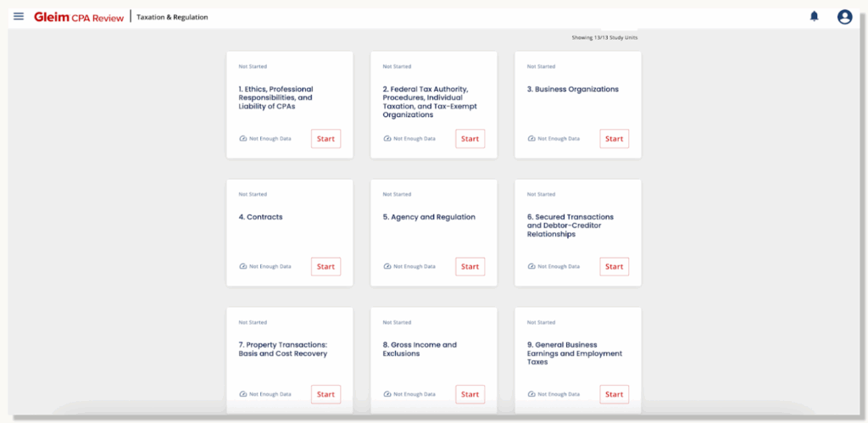Viewport: 868px width, 423px height.
Task: Open the hamburger navigation menu
Action: coord(19,17)
